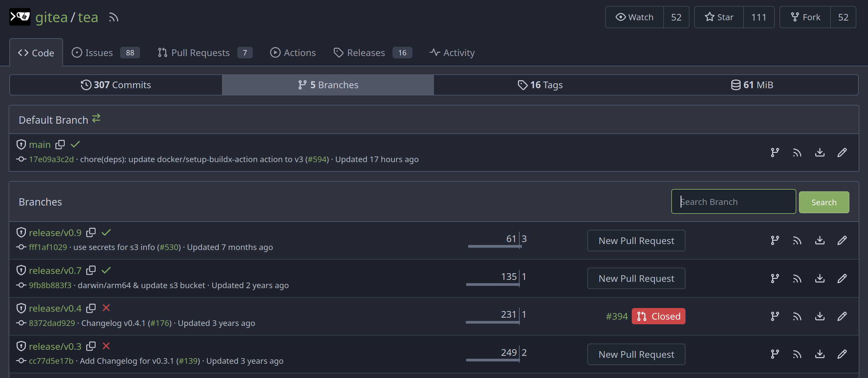
Task: Select the 5 Branches section
Action: click(328, 85)
